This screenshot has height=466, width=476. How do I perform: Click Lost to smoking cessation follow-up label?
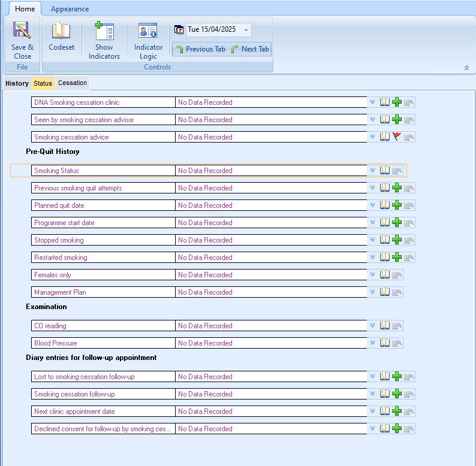103,377
